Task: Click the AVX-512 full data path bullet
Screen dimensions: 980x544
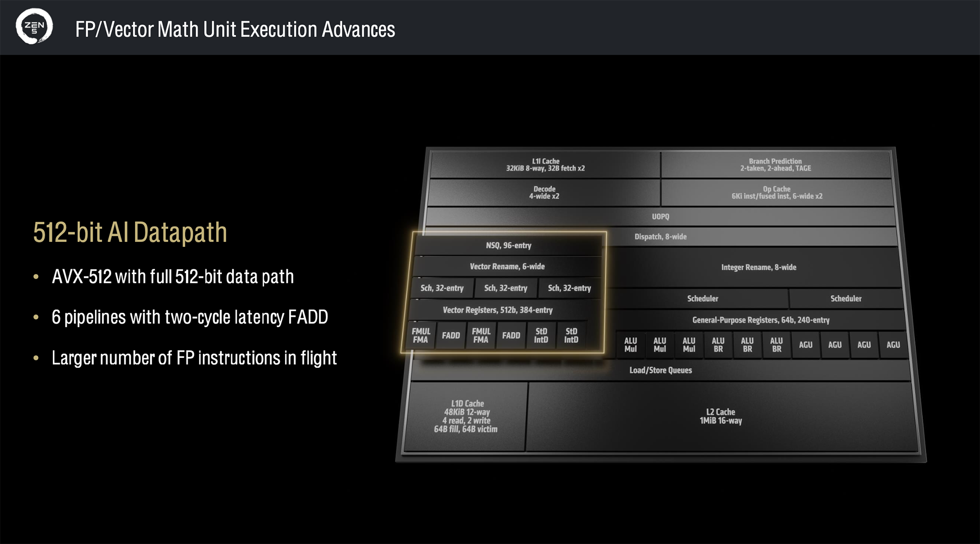Action: [x=172, y=277]
